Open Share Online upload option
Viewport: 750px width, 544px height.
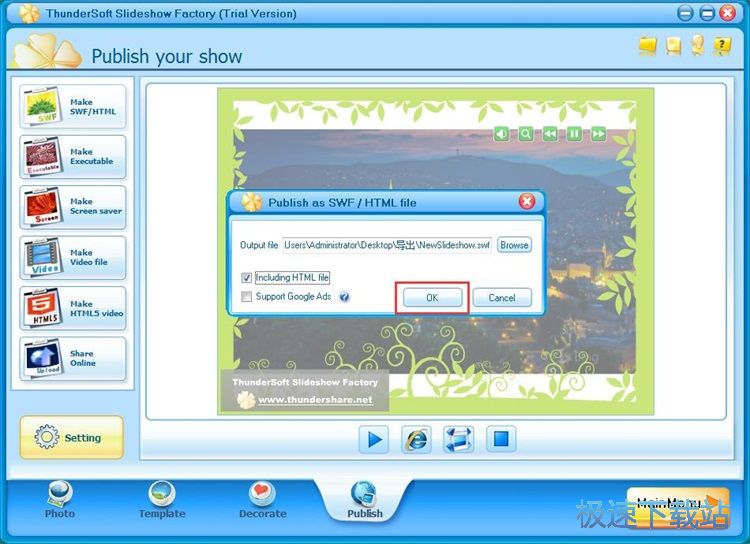[x=73, y=358]
